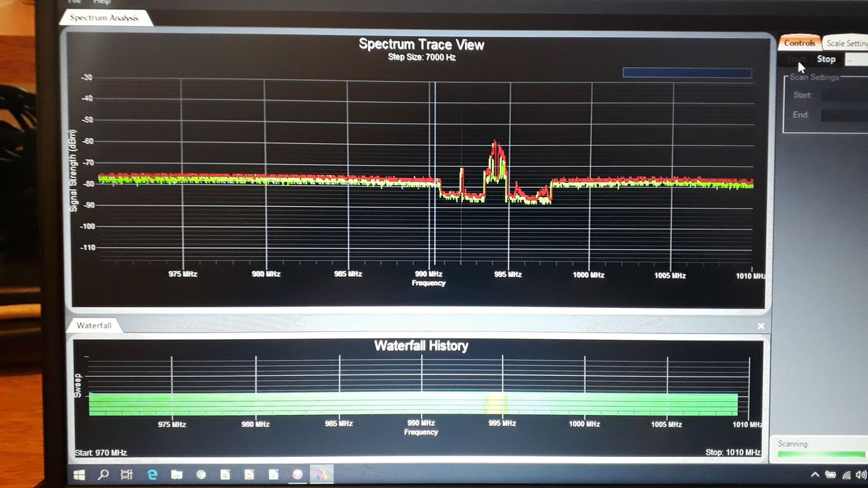Click the Stop scan button

(x=826, y=59)
